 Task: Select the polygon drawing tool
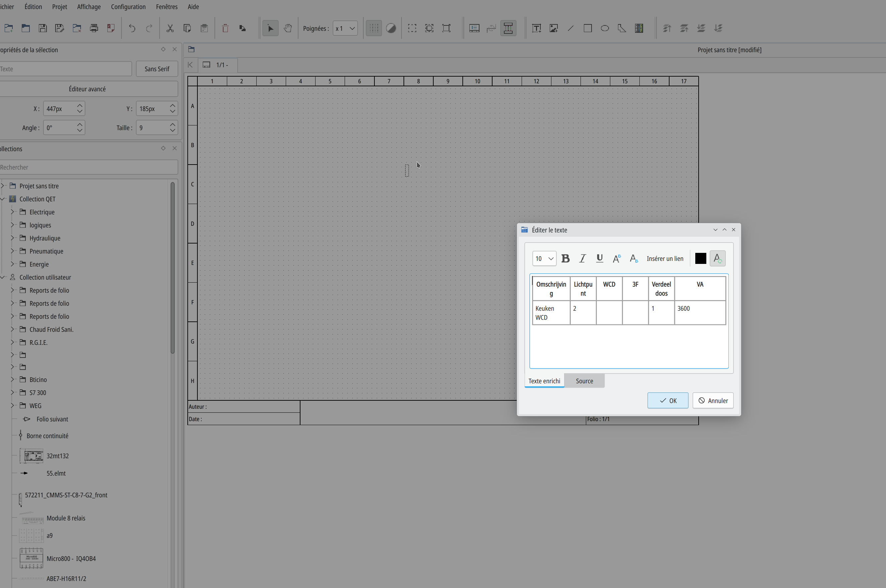pyautogui.click(x=622, y=28)
